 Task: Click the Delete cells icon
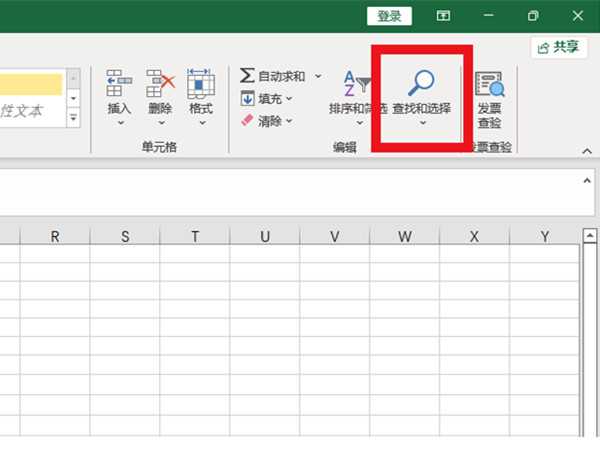click(160, 84)
